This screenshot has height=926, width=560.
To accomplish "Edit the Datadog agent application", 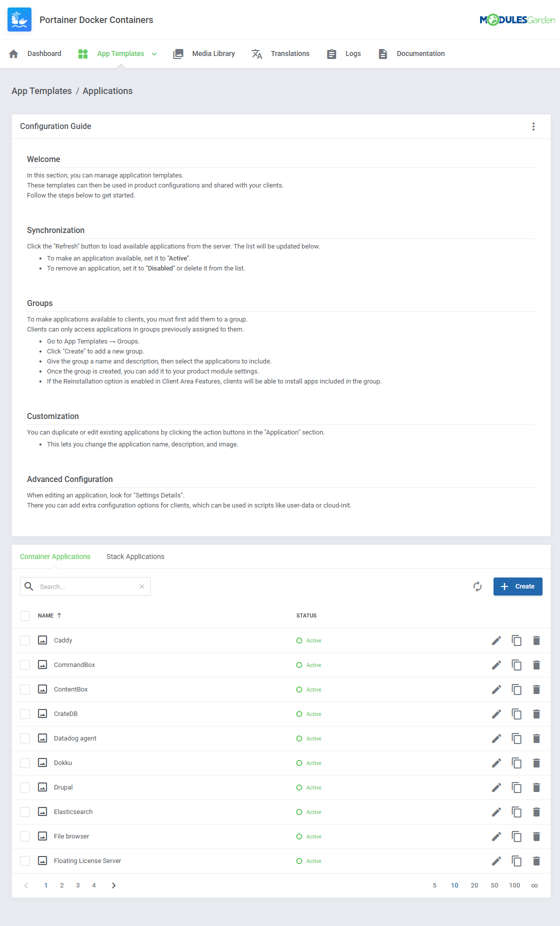I will 497,738.
